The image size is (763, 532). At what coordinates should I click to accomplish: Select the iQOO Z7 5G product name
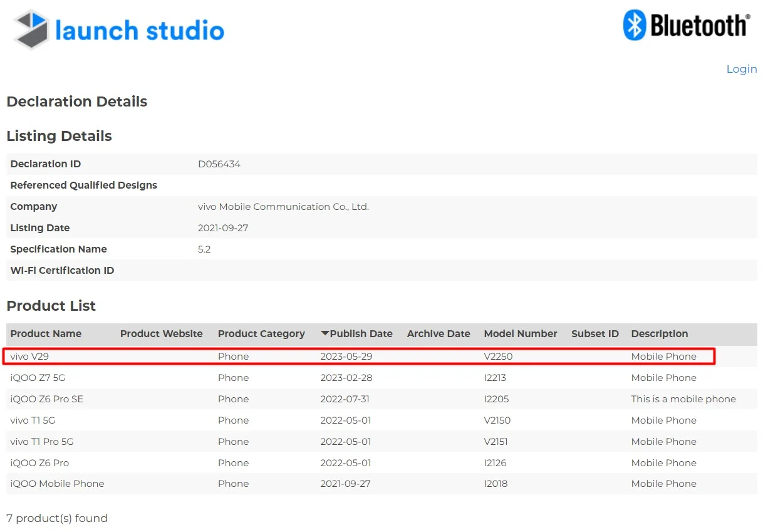tap(39, 378)
